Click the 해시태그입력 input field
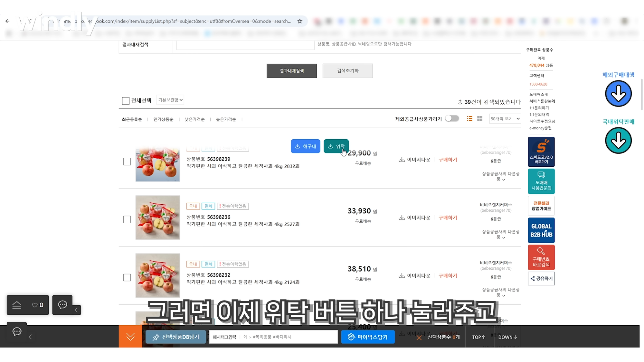Viewport: 644px width, 362px height. click(x=274, y=337)
